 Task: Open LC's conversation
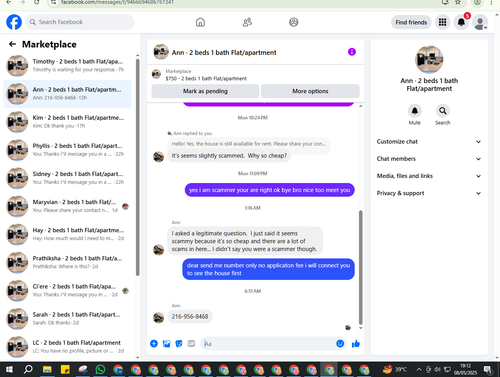click(67, 346)
